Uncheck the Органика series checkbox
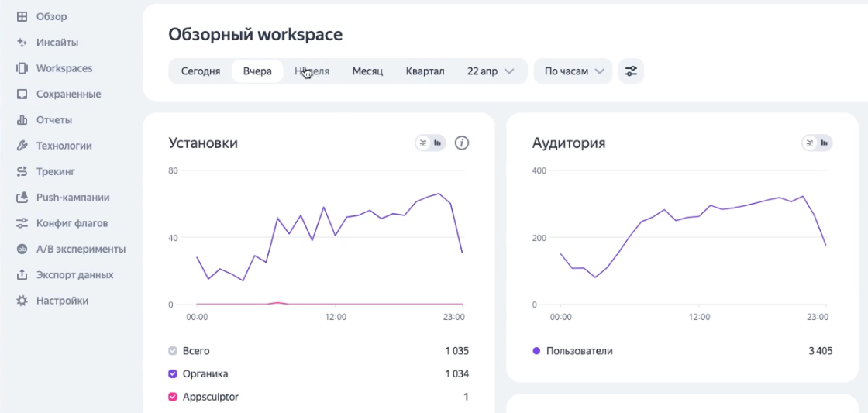Screen dimensions: 868x413 click(173, 373)
